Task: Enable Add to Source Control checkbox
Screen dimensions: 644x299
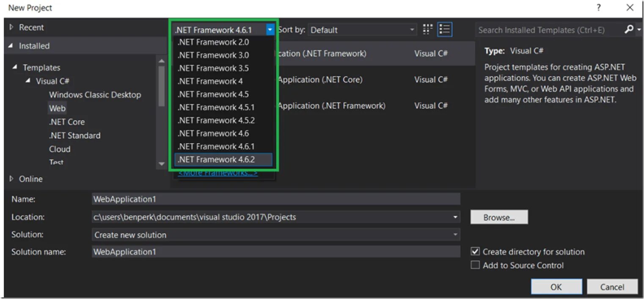Action: (x=475, y=265)
